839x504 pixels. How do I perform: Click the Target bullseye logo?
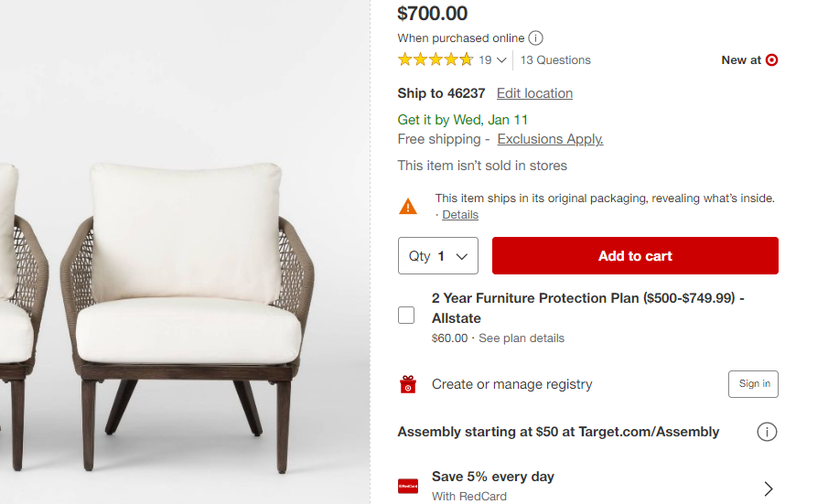771,60
